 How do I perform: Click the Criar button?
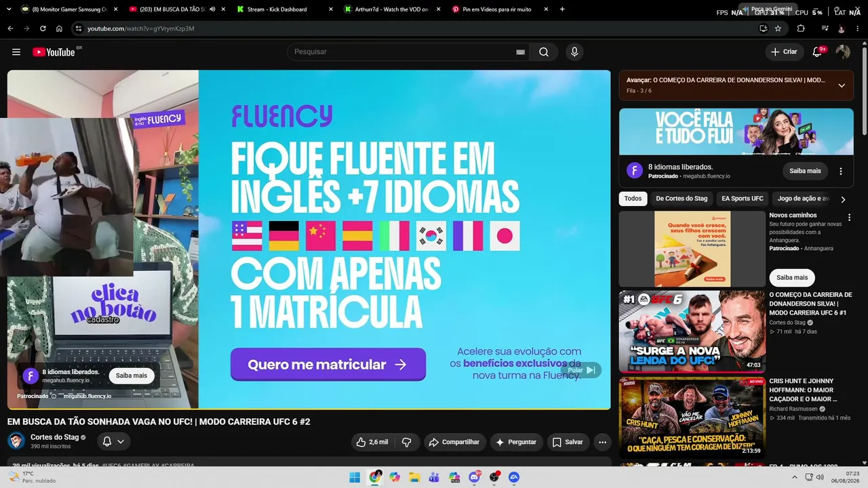tap(785, 52)
